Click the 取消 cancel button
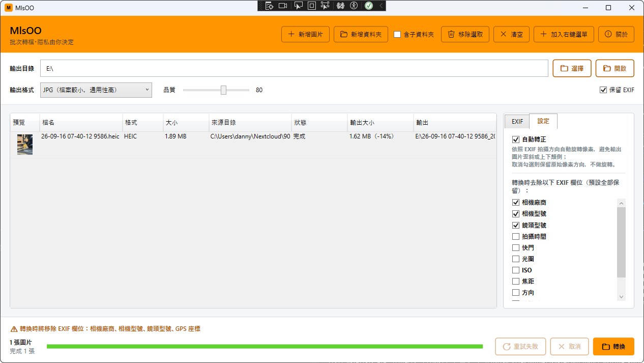Screen dimensions: 644x363 coord(569,346)
